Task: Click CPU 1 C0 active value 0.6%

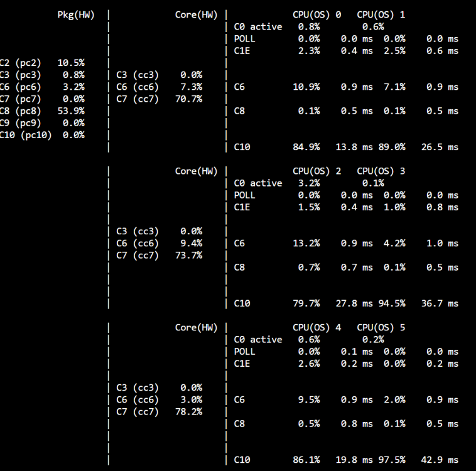Action: coord(373,27)
